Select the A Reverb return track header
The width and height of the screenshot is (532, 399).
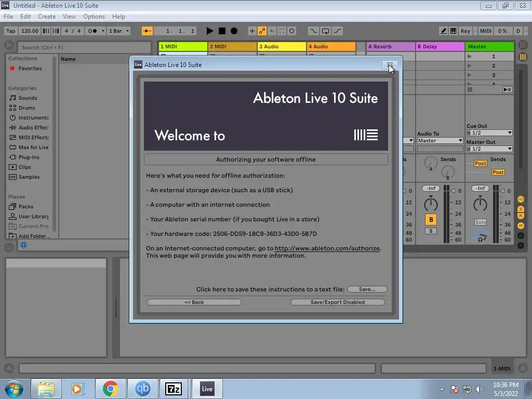point(391,46)
